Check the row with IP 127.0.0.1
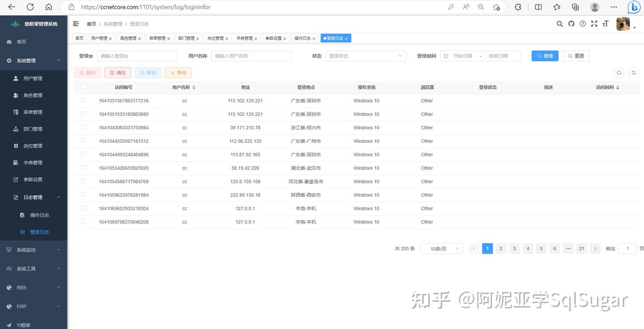Image resolution: width=644 pixels, height=329 pixels. 83,208
